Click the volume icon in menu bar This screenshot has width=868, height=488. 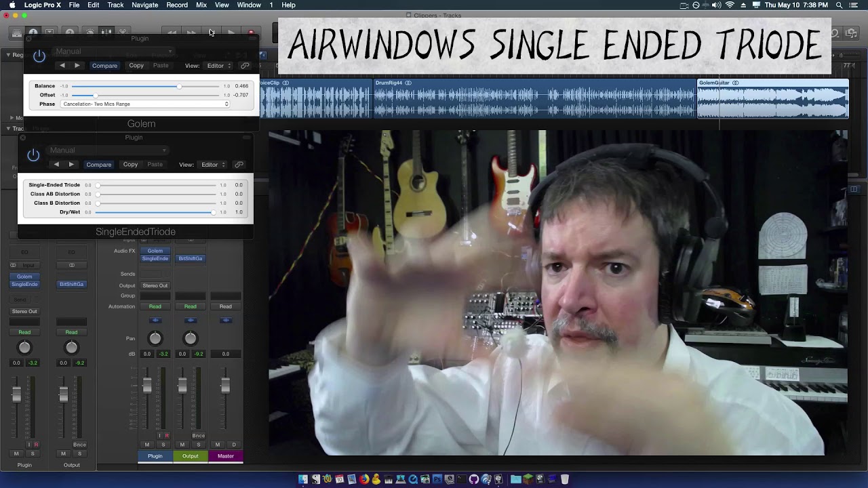coord(717,5)
